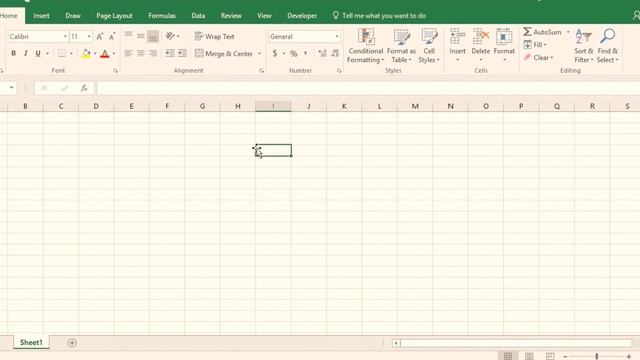Select Middle Align icon

140,36
